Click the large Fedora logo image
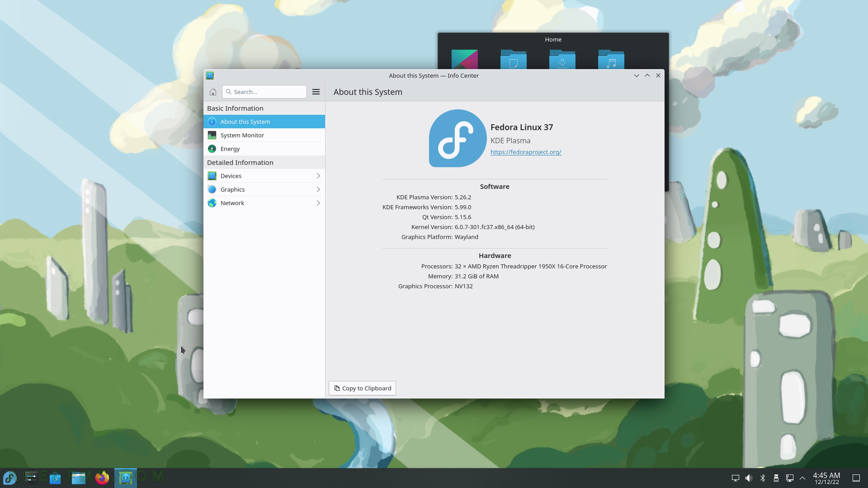Image resolution: width=868 pixels, height=488 pixels. [458, 138]
